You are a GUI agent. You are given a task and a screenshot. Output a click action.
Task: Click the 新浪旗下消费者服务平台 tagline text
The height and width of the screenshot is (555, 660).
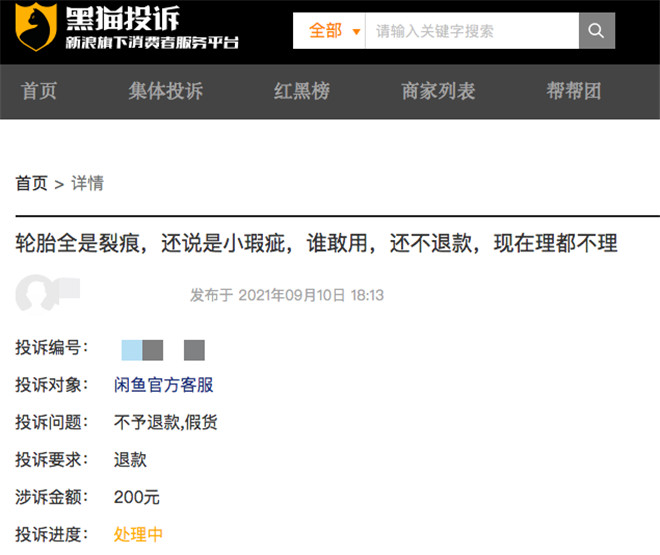coord(152,44)
